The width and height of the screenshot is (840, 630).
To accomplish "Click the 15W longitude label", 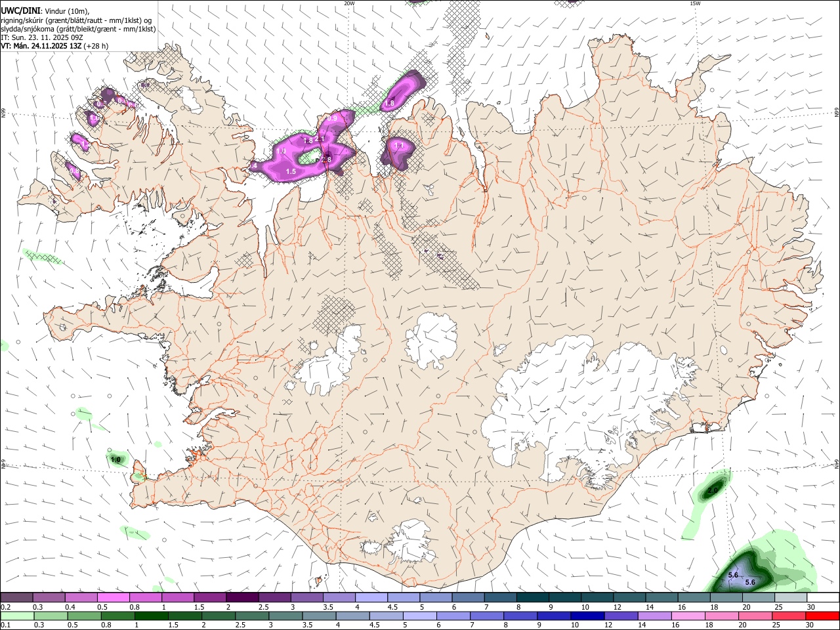I will (695, 3).
